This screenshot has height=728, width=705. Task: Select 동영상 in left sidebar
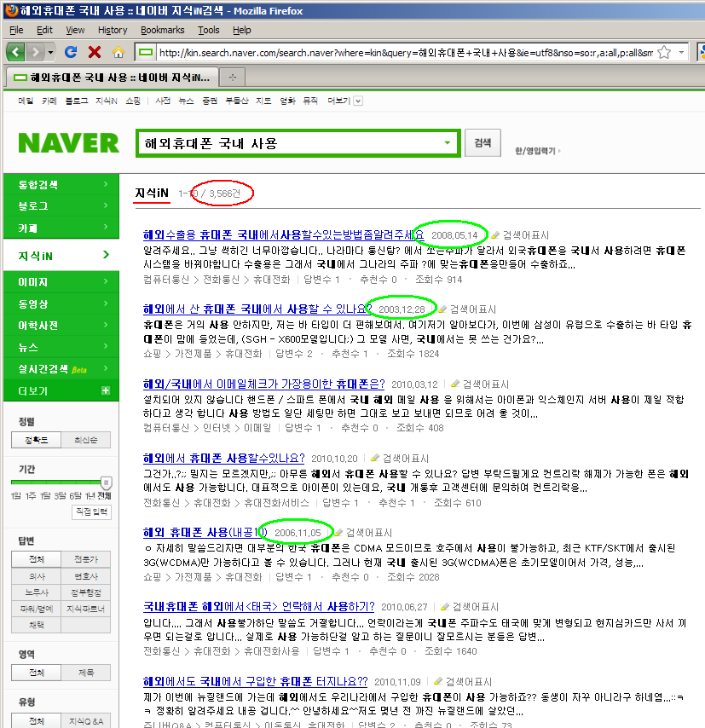click(61, 304)
